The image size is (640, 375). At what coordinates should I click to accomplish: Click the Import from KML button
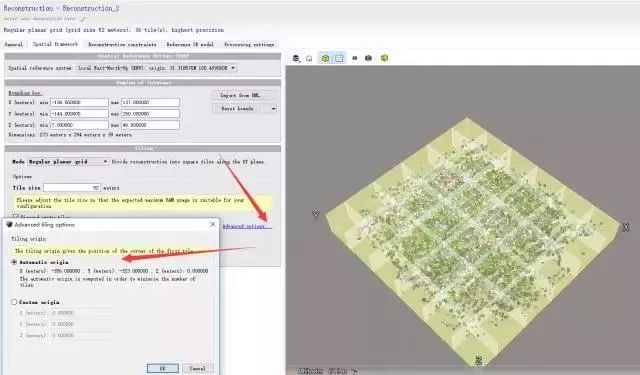coord(243,95)
